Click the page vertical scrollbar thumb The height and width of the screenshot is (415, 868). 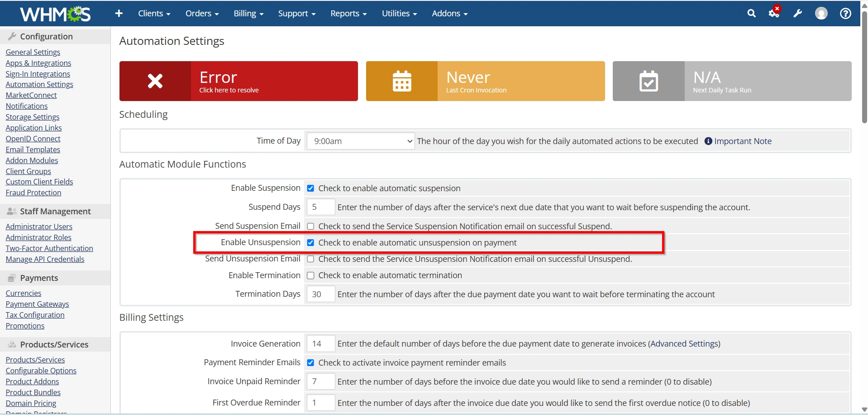864,67
